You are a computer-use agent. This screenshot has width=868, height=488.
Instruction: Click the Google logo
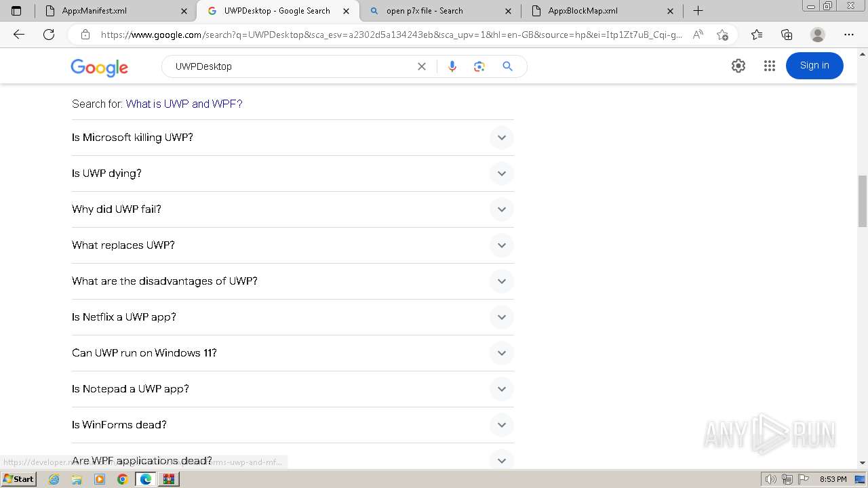(x=99, y=67)
